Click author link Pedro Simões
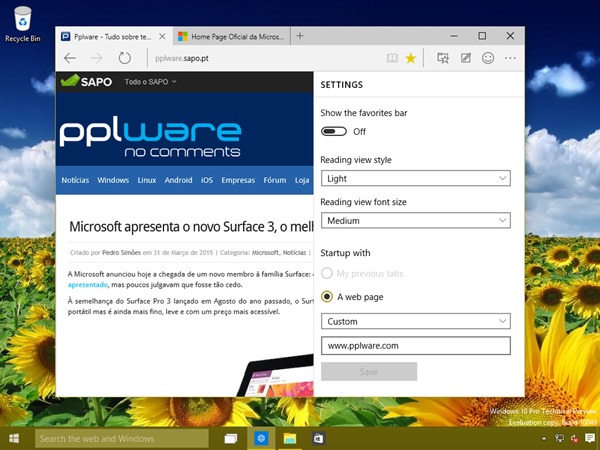The width and height of the screenshot is (600, 450). point(121,253)
